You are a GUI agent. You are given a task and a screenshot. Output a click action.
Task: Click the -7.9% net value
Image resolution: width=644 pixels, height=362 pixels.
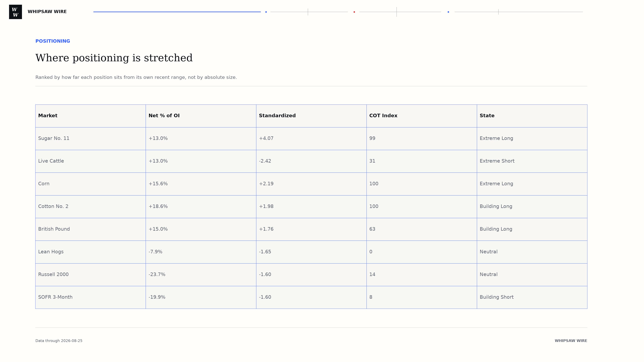(155, 252)
